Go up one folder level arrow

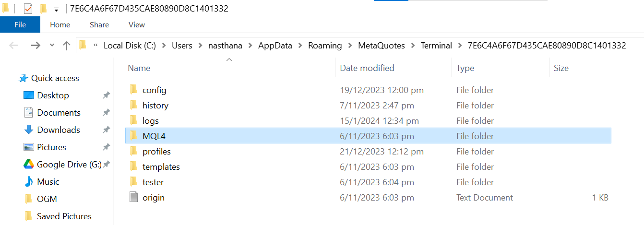coord(66,46)
